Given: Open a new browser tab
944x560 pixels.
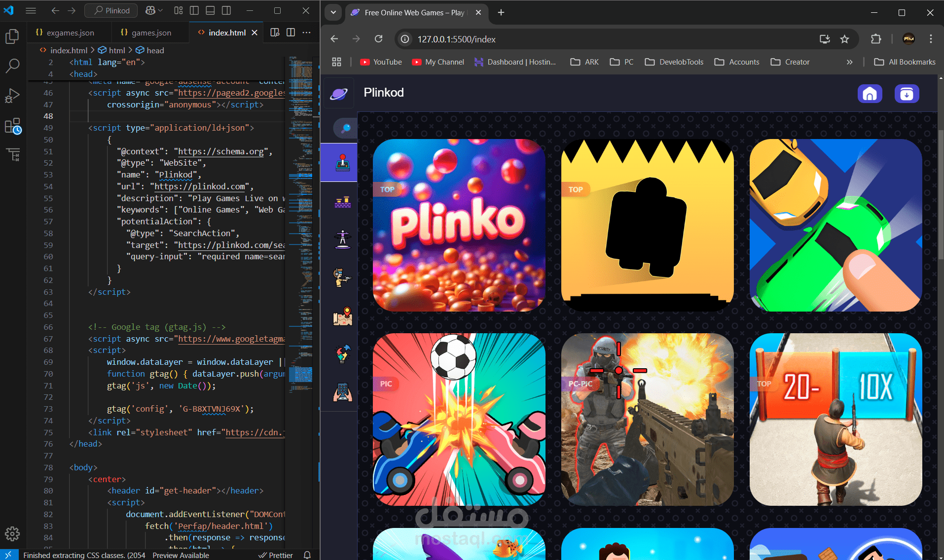Looking at the screenshot, I should tap(501, 12).
